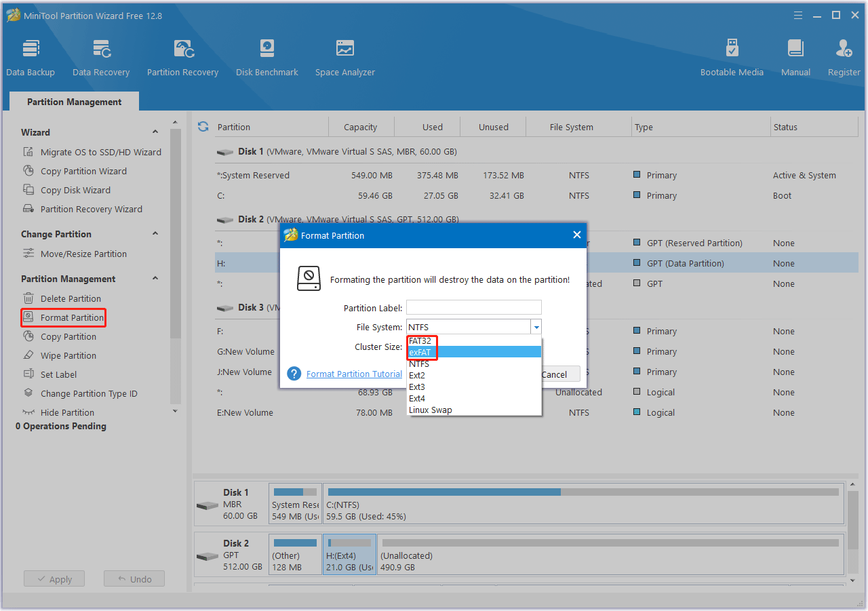Click the Undo button

click(134, 579)
